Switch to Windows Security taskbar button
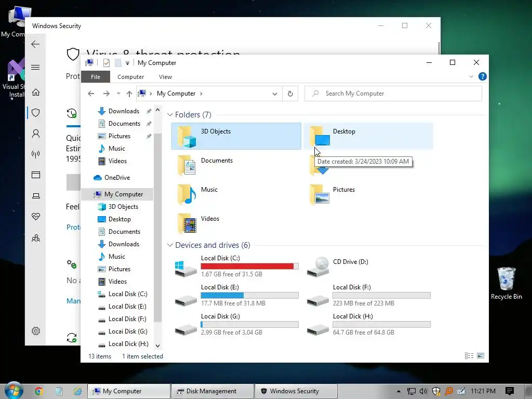 click(x=296, y=391)
